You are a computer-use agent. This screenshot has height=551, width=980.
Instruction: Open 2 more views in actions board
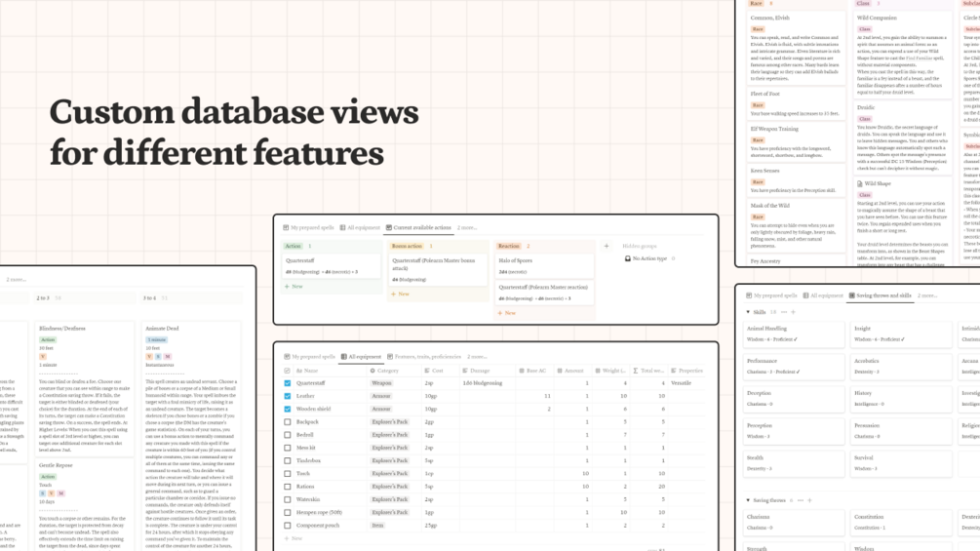[x=467, y=227]
